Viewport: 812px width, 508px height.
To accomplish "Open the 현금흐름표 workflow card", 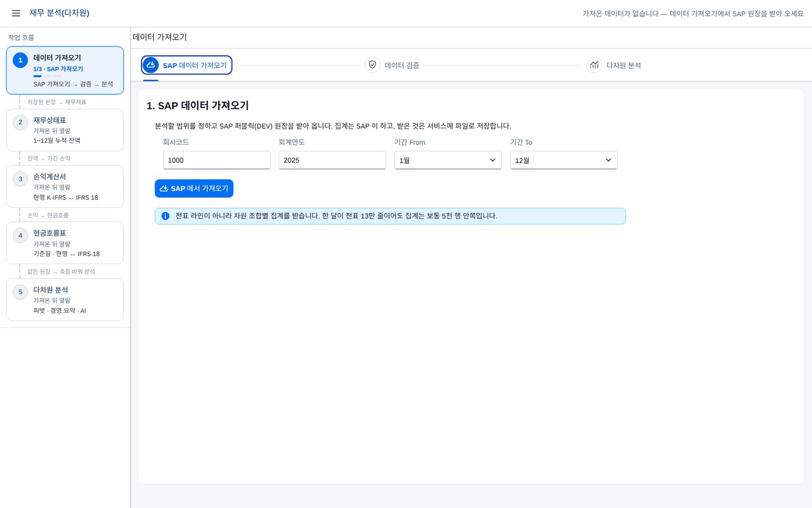I will [65, 243].
